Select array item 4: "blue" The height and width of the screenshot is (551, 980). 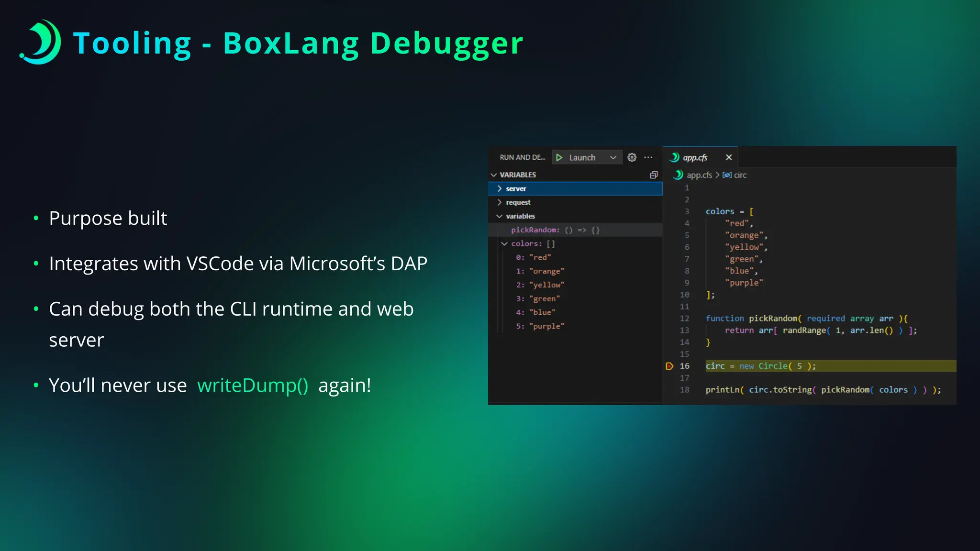[575, 312]
